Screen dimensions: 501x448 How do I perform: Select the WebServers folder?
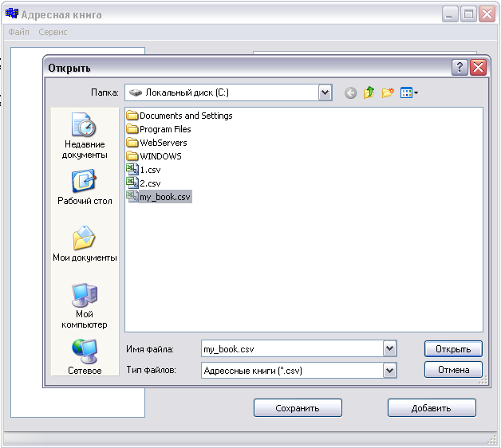[156, 143]
